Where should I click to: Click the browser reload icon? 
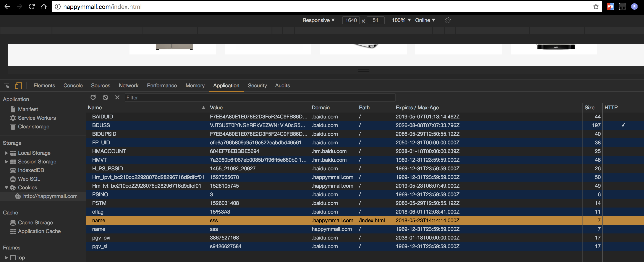coord(31,6)
